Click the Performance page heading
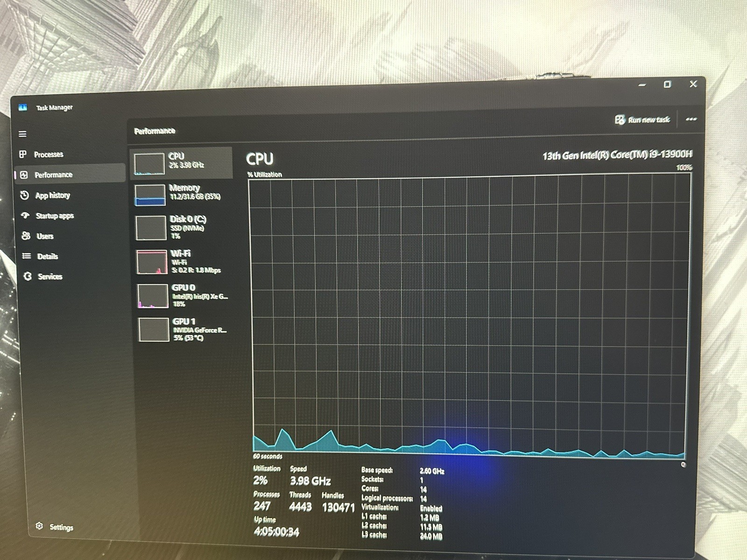747x560 pixels. (155, 131)
